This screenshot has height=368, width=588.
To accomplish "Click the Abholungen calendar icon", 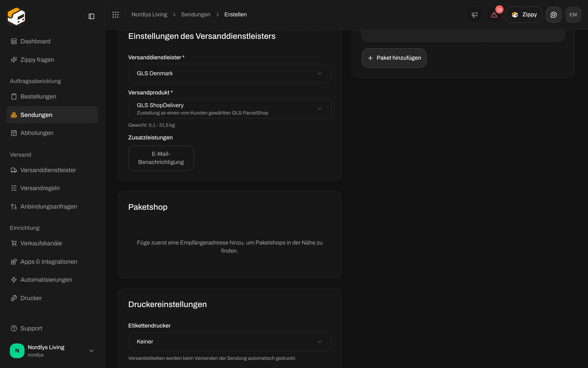I will 14,133.
